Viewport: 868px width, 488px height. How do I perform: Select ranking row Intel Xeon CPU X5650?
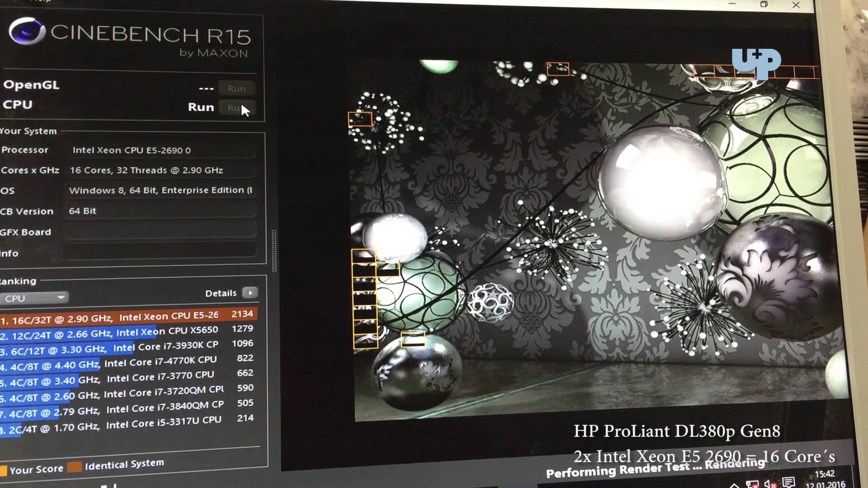pyautogui.click(x=128, y=332)
